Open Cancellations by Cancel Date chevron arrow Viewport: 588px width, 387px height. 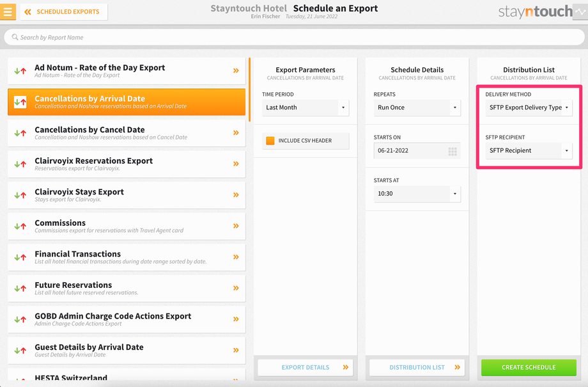pyautogui.click(x=236, y=132)
